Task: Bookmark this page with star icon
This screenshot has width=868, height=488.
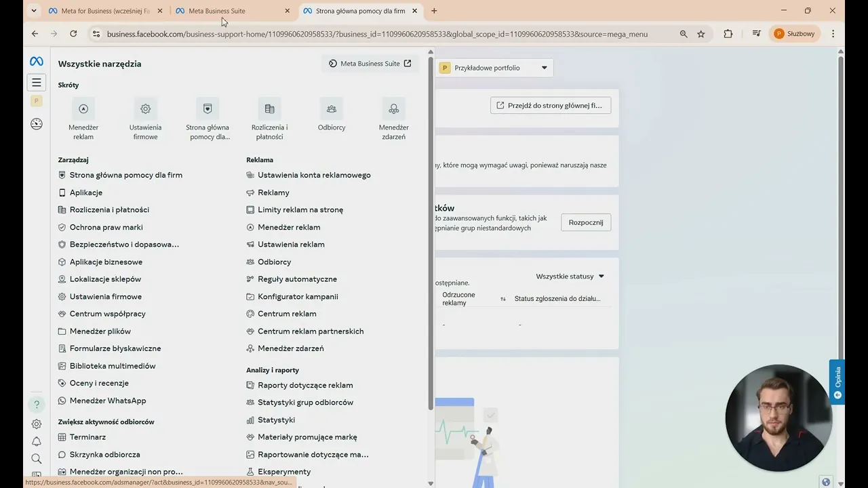Action: pos(701,34)
